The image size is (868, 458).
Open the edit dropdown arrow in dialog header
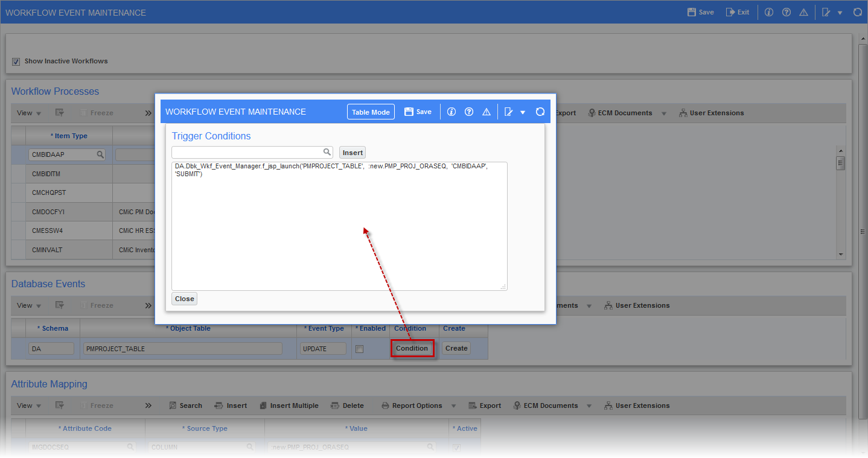pyautogui.click(x=523, y=111)
